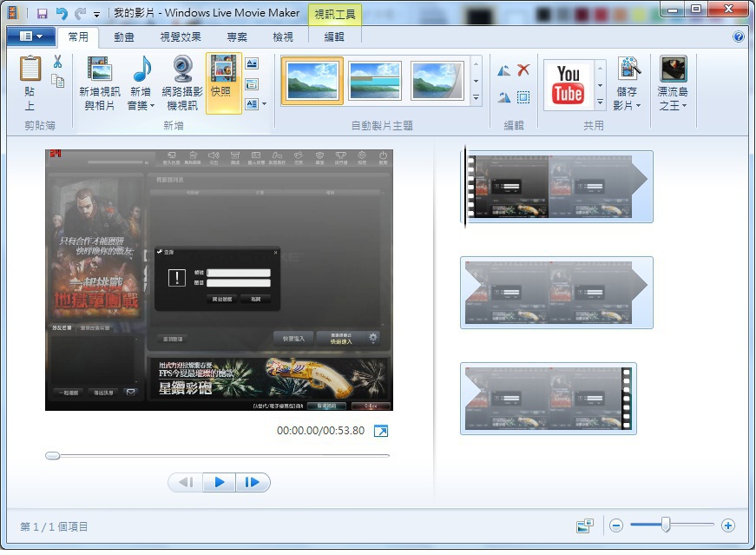The width and height of the screenshot is (756, 555).
Task: Add a title with the top text icon
Action: (x=252, y=63)
